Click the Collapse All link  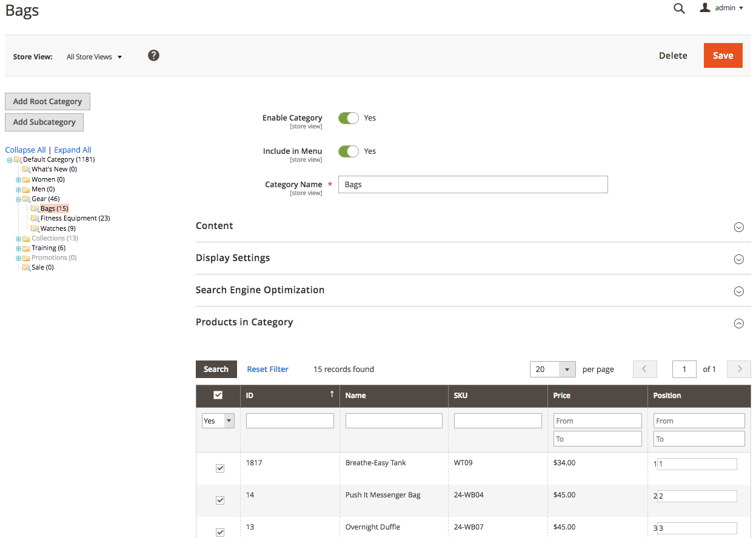tap(25, 150)
